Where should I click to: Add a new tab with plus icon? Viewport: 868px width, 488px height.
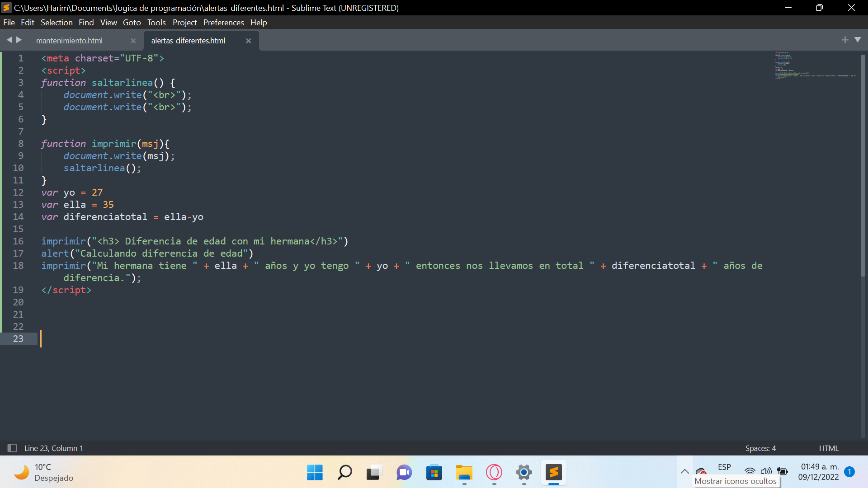click(844, 40)
